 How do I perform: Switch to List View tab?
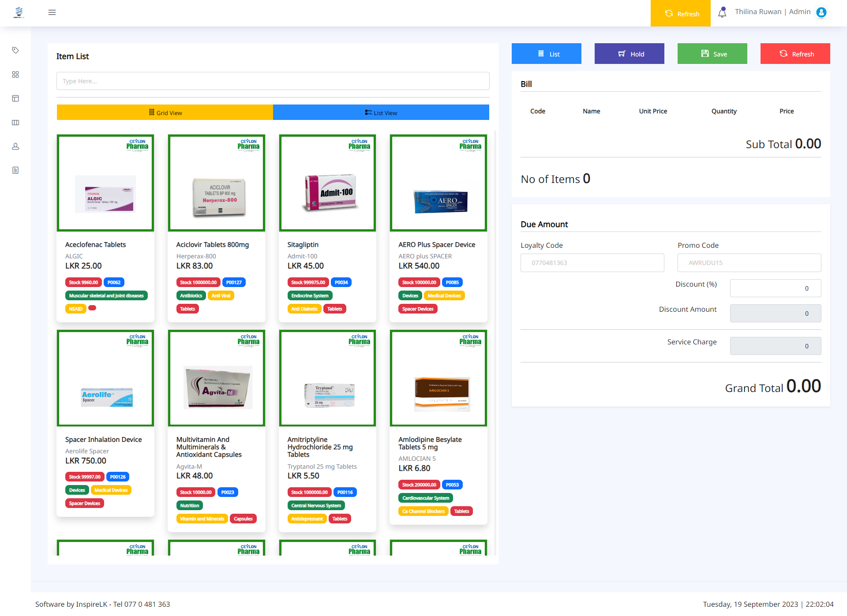point(381,112)
